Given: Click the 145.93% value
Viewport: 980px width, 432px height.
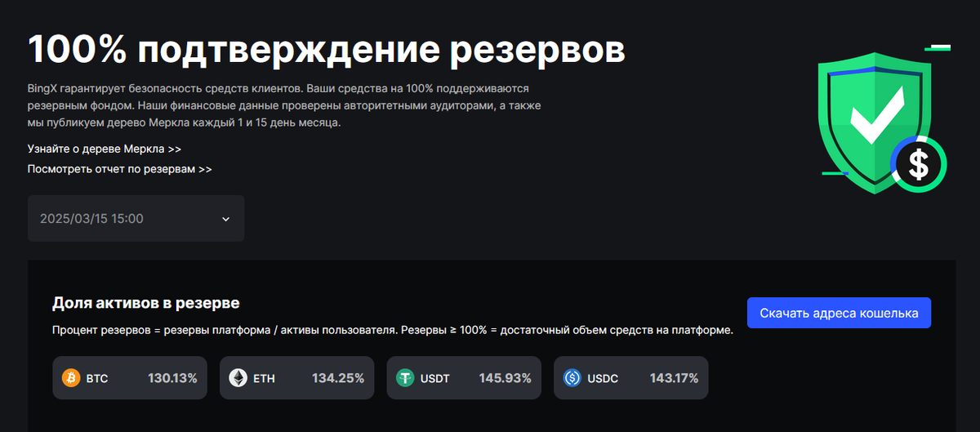Looking at the screenshot, I should (505, 379).
